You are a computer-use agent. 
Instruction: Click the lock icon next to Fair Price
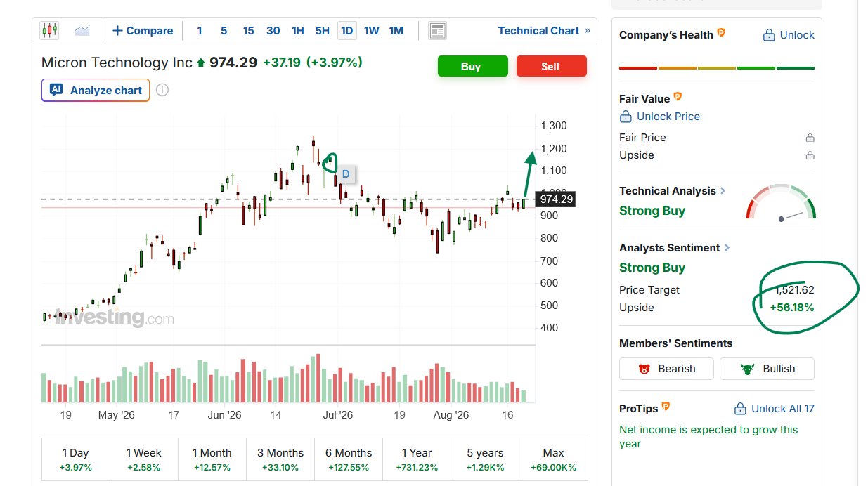pyautogui.click(x=810, y=138)
